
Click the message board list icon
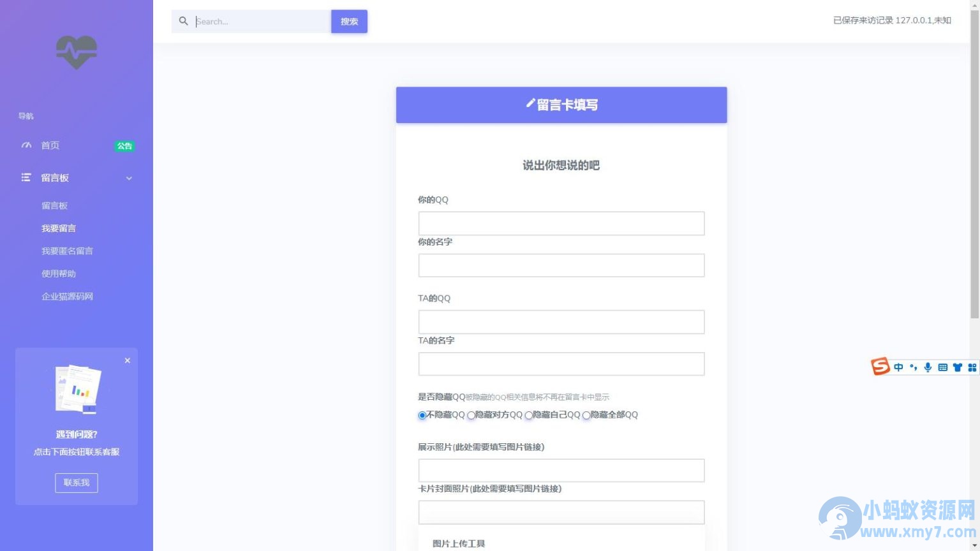26,177
